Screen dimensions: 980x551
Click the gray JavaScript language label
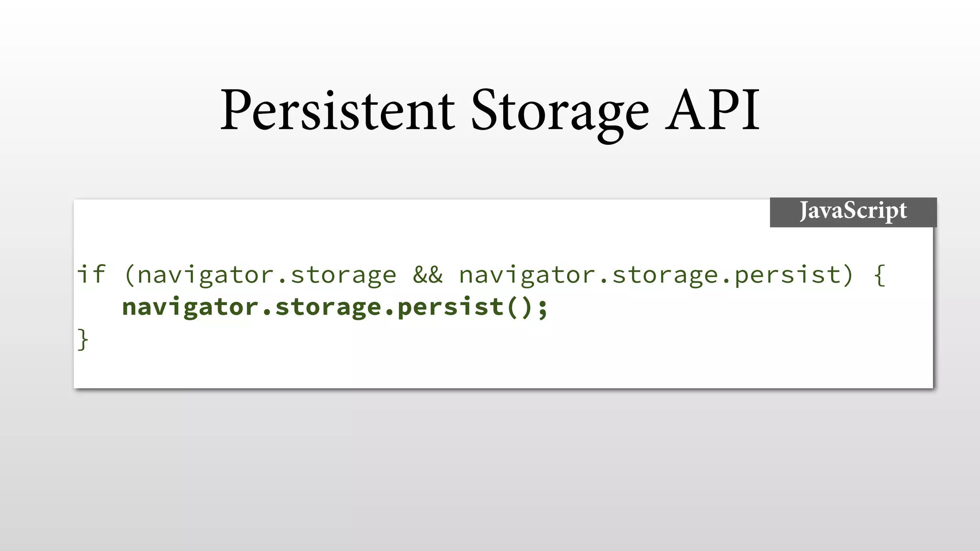click(853, 211)
